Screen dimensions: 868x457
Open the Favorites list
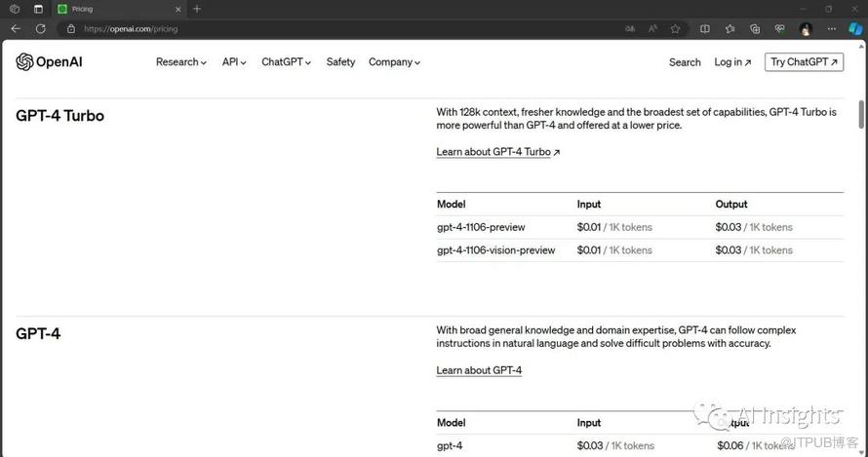pyautogui.click(x=730, y=29)
